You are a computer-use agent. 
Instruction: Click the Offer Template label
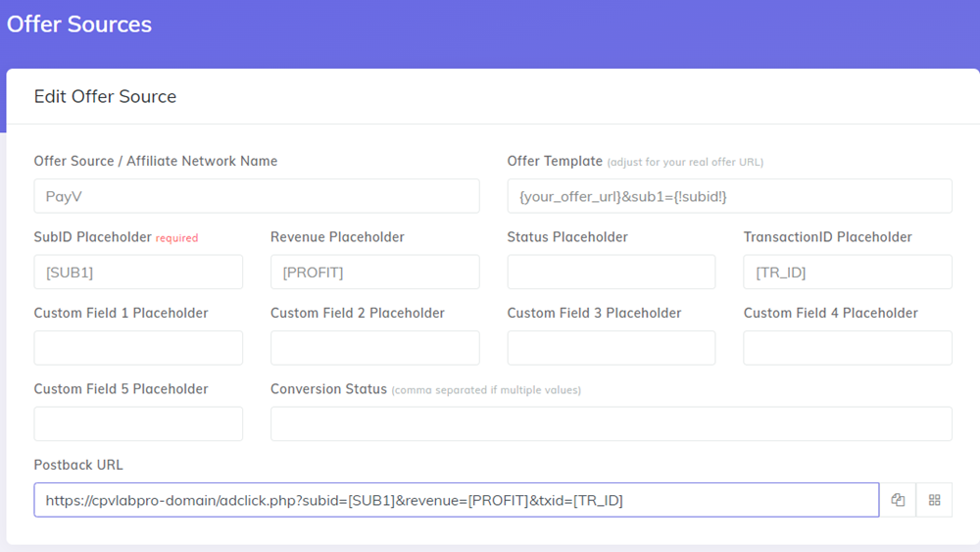click(x=555, y=161)
